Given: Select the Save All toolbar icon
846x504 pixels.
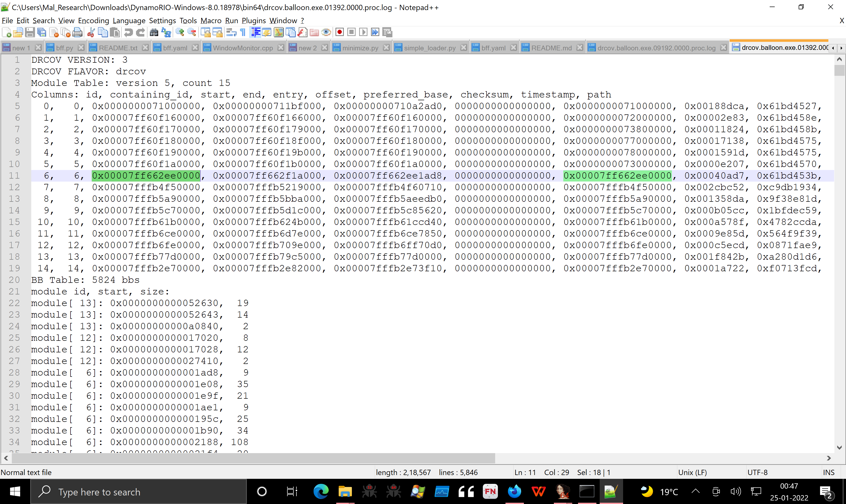Looking at the screenshot, I should 42,32.
